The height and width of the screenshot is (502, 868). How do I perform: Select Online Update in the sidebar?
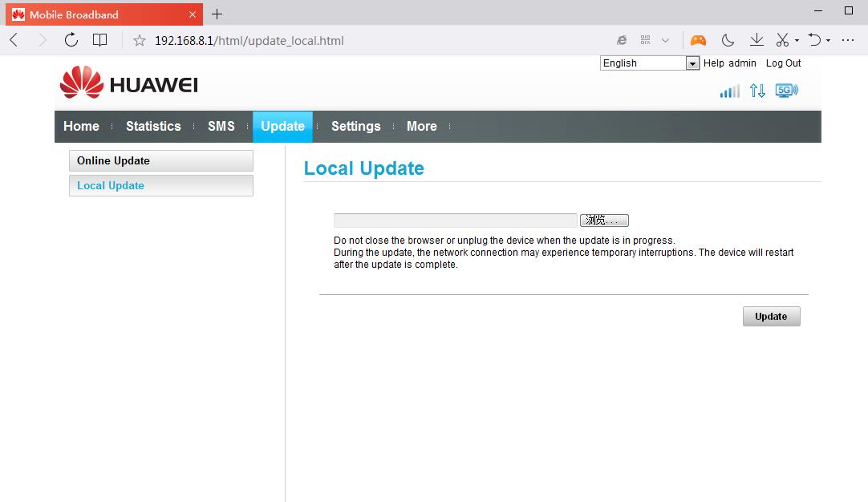(160, 160)
